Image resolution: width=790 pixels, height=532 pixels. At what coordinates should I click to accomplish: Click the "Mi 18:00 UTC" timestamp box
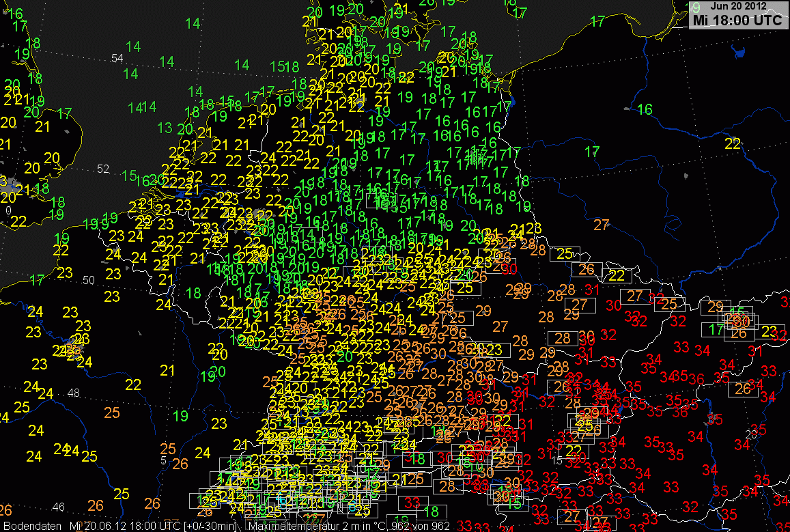tap(737, 20)
